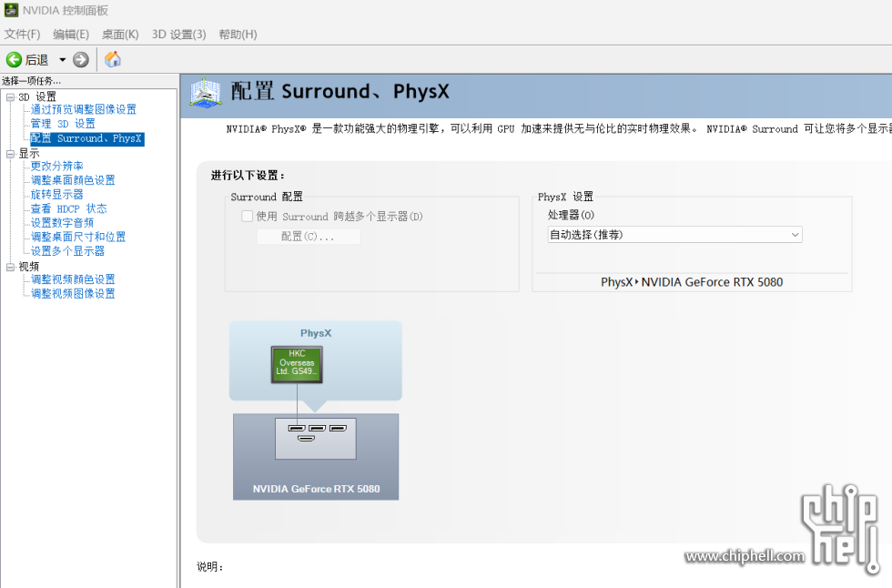Collapse the 3D 设置 tree node
The height and width of the screenshot is (588, 892).
pos(10,97)
